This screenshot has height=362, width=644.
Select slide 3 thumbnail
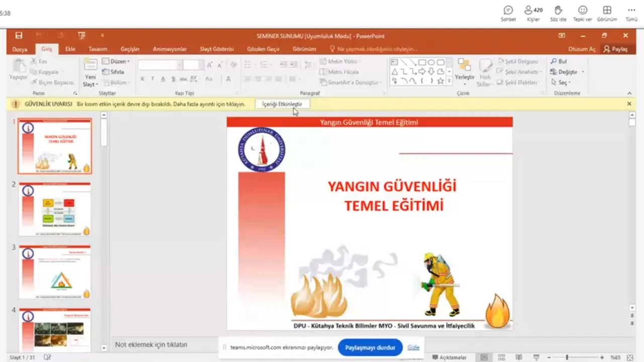click(x=55, y=271)
